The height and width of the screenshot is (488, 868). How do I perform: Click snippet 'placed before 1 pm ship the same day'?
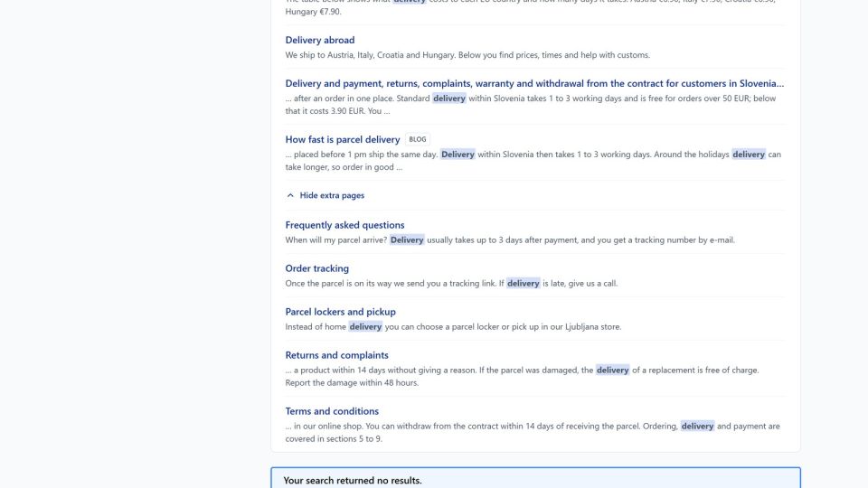365,155
